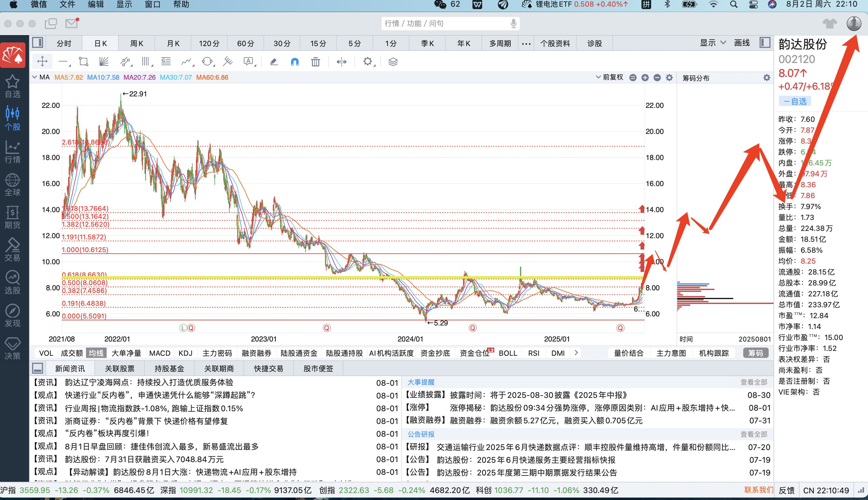Click the horizontal compress range icon
The image size is (868, 500).
pyautogui.click(x=342, y=62)
